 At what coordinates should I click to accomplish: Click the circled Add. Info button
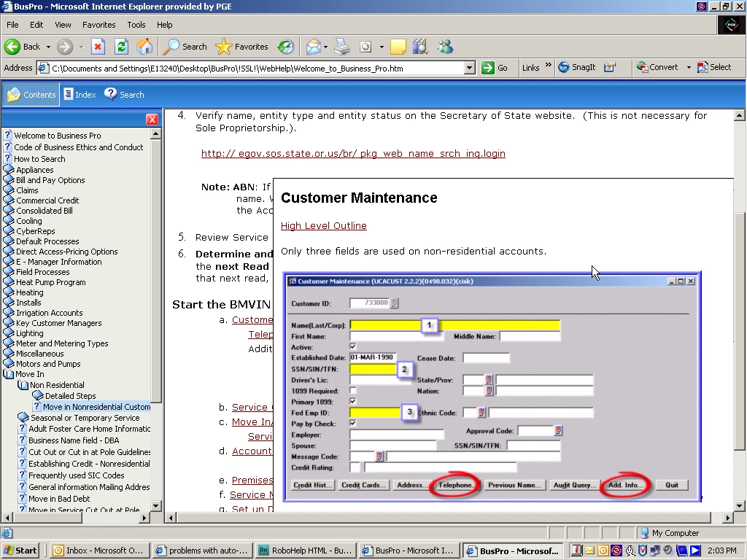[x=625, y=485]
